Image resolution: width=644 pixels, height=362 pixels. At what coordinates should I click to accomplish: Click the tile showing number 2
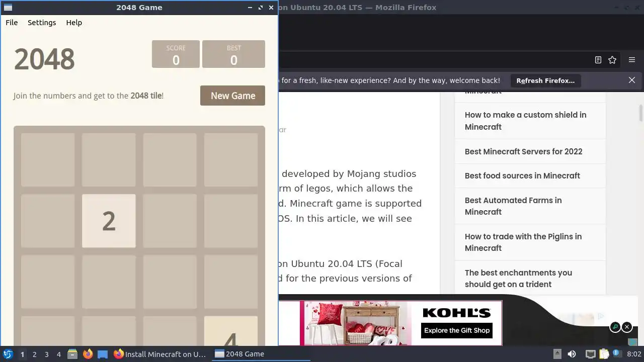tap(109, 221)
